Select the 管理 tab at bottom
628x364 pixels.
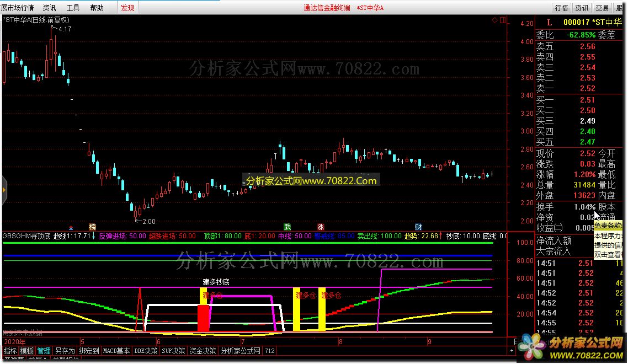click(44, 351)
